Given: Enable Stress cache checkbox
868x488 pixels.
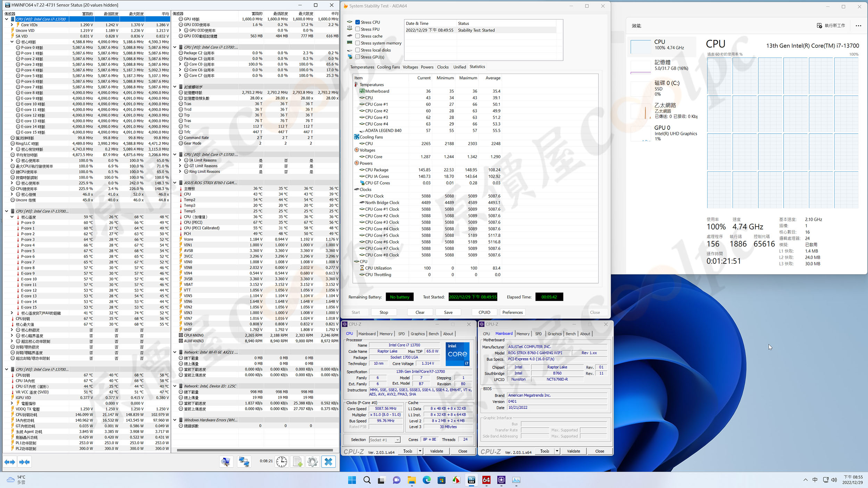Looking at the screenshot, I should coord(358,36).
